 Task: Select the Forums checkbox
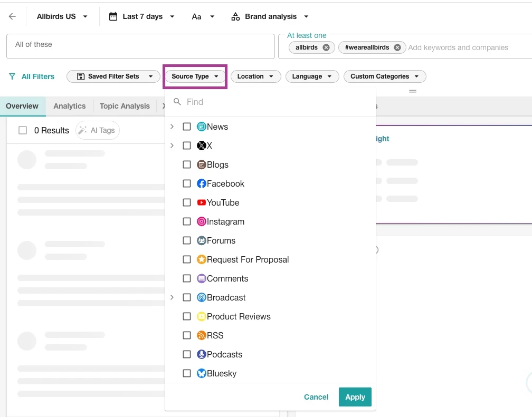point(187,240)
